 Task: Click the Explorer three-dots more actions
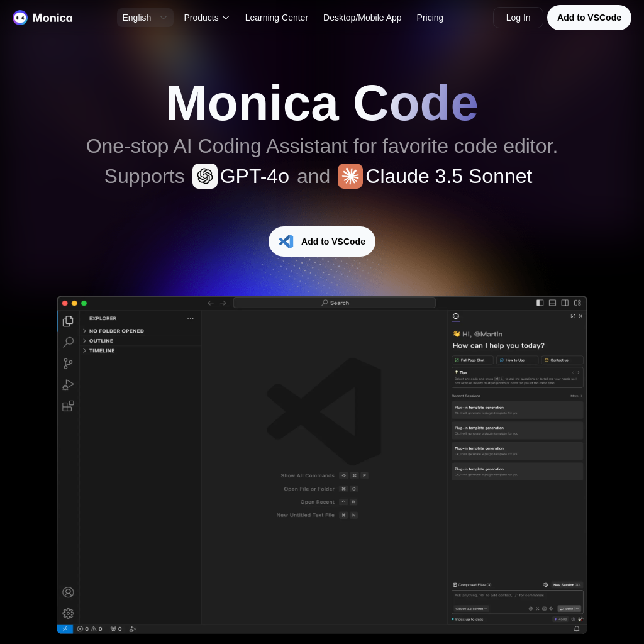[x=190, y=318]
